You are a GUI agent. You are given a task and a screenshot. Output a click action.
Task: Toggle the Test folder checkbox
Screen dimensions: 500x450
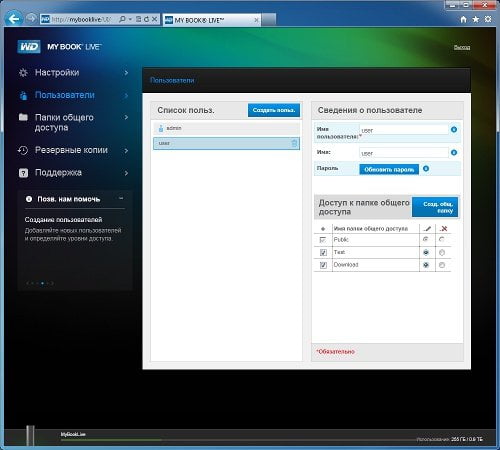(323, 253)
